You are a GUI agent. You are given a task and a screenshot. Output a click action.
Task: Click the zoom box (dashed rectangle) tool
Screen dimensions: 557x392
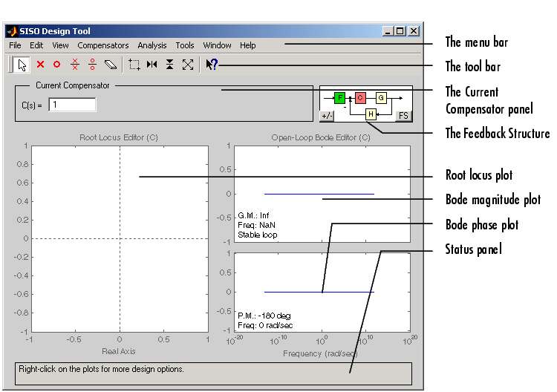134,65
